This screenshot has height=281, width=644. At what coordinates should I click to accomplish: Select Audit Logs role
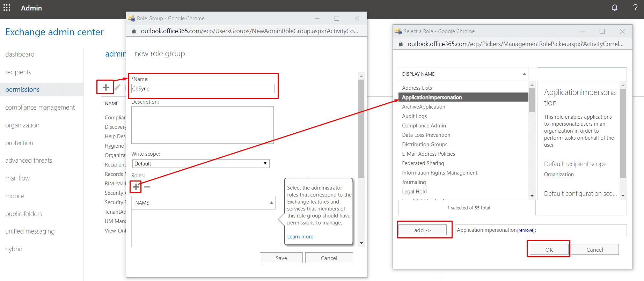(414, 116)
